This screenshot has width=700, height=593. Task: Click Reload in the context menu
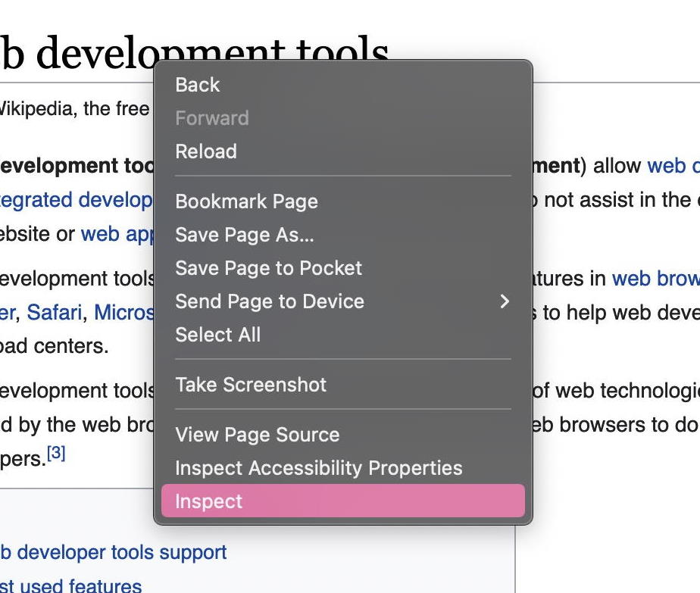tap(343, 151)
